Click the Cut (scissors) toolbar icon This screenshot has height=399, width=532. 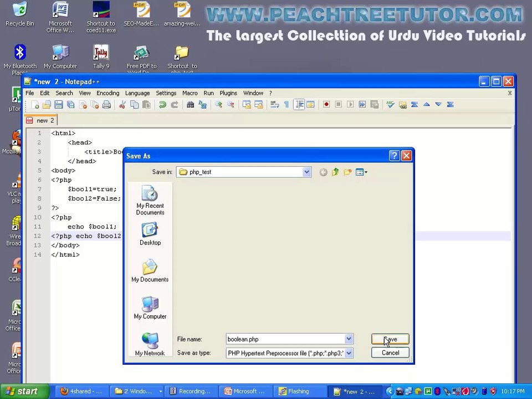pos(122,105)
